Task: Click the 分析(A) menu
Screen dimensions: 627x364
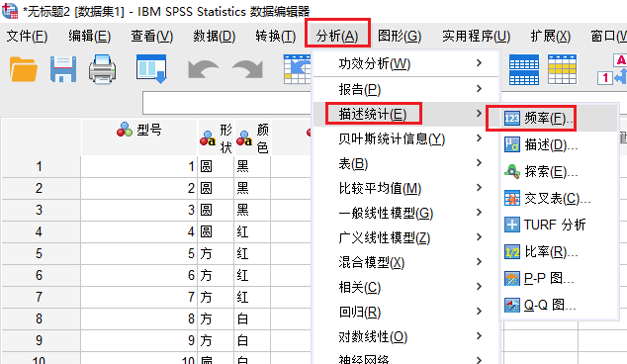Action: coord(337,37)
